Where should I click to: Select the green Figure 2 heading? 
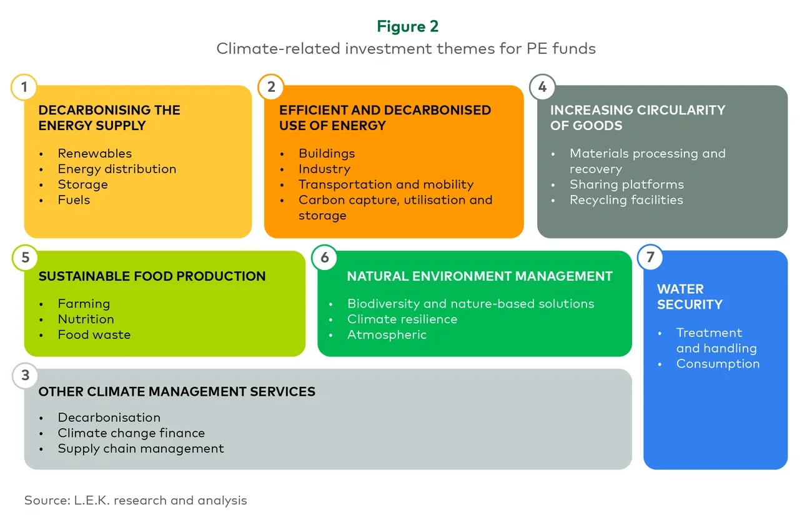[407, 26]
